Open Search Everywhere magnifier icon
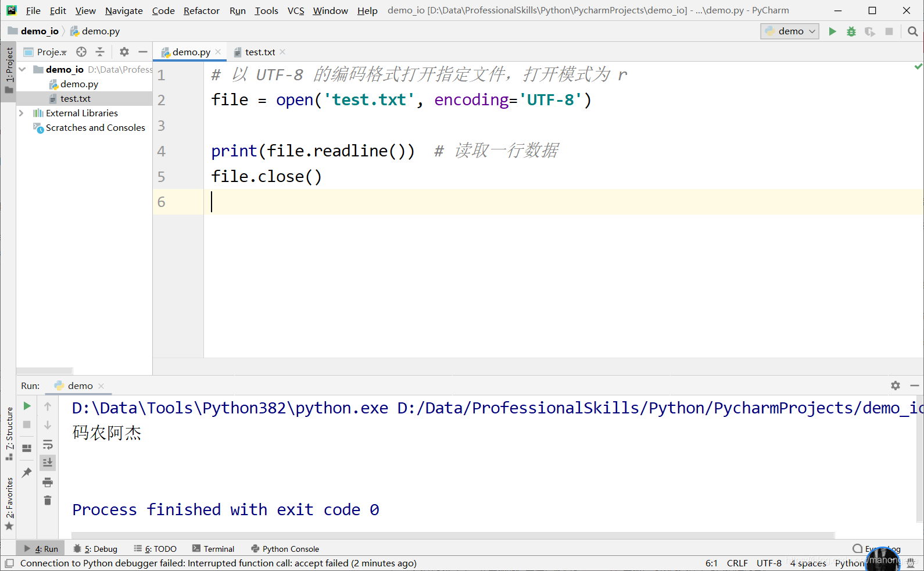This screenshot has width=924, height=571. [913, 31]
